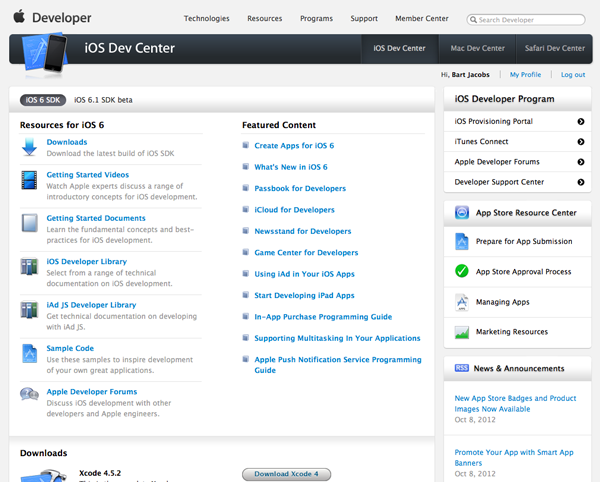Click the Marketing Resources chart icon
600x482 pixels.
(462, 332)
